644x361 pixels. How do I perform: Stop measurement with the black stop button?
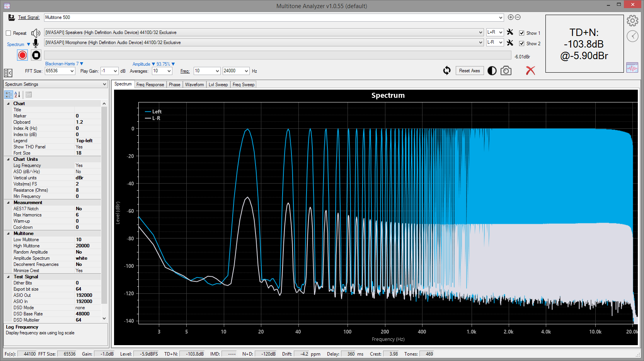(36, 55)
